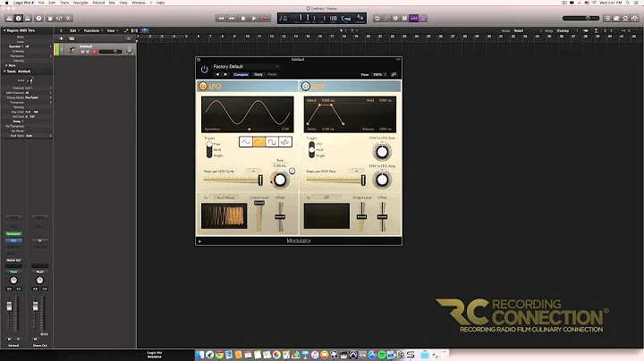Screen dimensions: 644x361
Task: Open the Window menu
Action: point(139,3)
